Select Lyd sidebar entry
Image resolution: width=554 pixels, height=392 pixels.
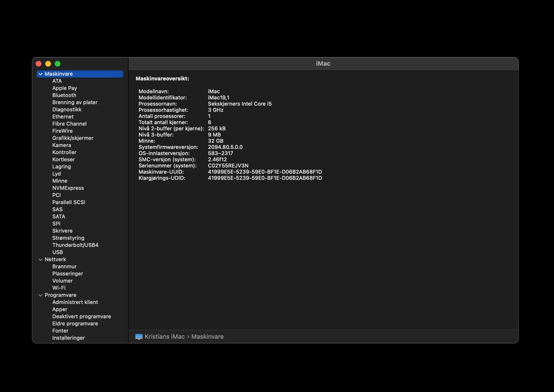pyautogui.click(x=57, y=174)
